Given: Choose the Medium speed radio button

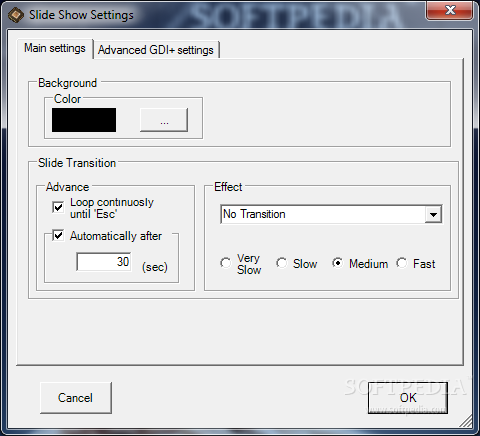Looking at the screenshot, I should [338, 263].
